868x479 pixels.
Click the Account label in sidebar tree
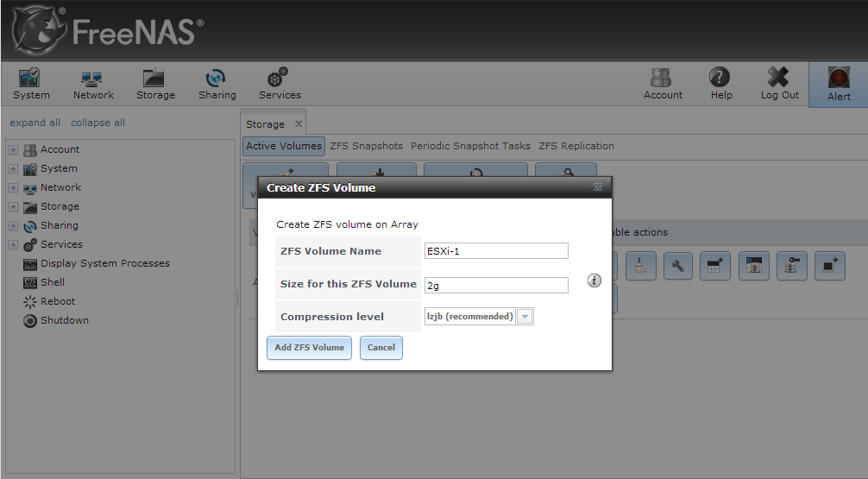(60, 149)
